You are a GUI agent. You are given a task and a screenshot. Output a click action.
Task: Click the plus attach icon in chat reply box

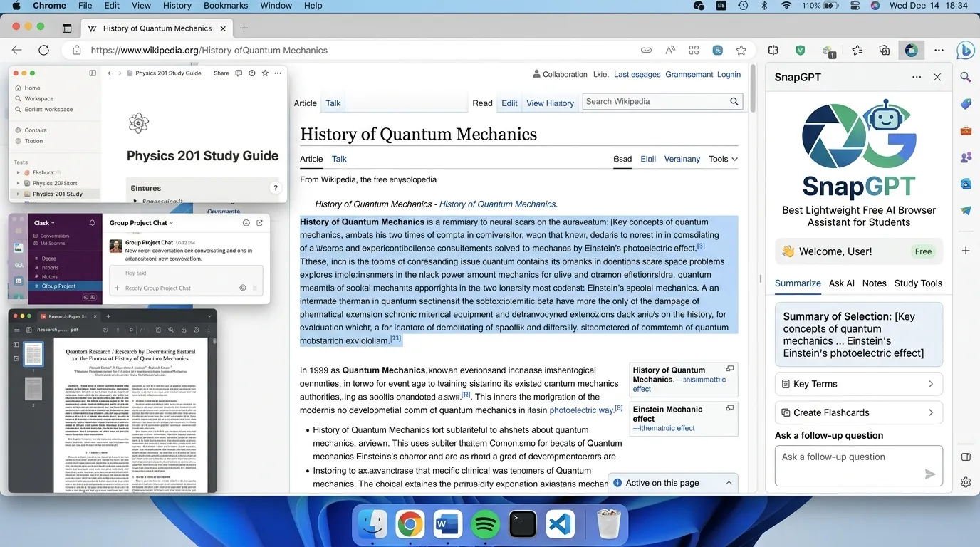[118, 288]
